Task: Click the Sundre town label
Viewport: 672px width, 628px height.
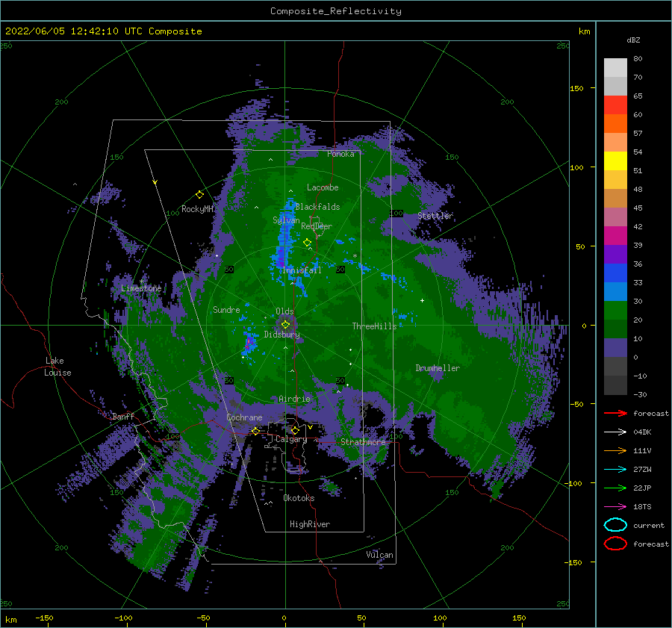Action: pos(226,309)
